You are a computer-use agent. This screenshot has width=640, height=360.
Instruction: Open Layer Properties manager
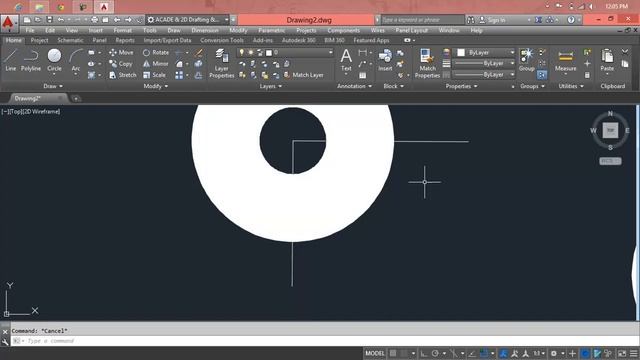pyautogui.click(x=221, y=63)
